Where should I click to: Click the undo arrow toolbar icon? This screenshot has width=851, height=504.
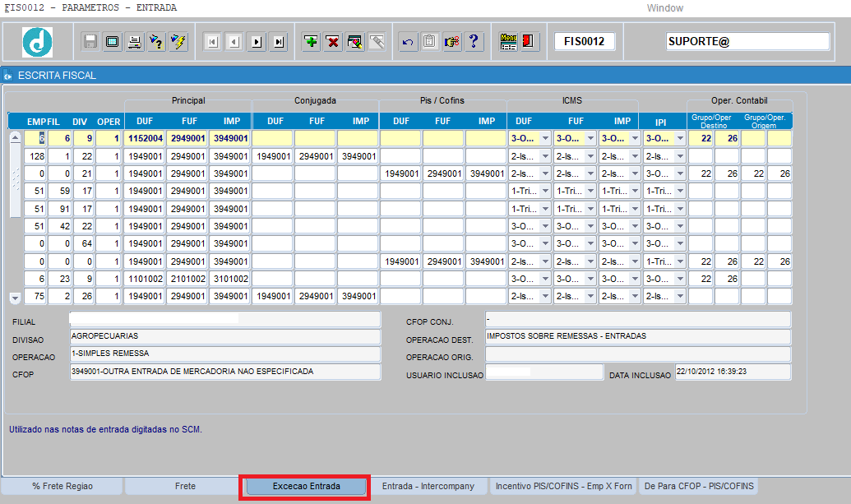pos(408,42)
